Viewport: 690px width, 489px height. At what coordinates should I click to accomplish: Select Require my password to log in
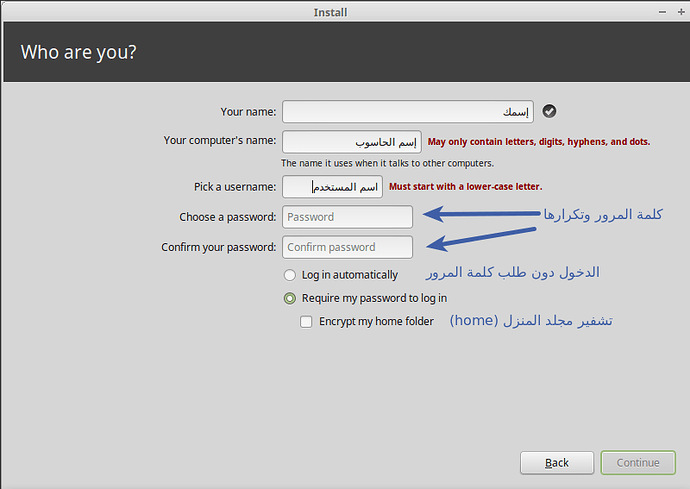point(290,298)
